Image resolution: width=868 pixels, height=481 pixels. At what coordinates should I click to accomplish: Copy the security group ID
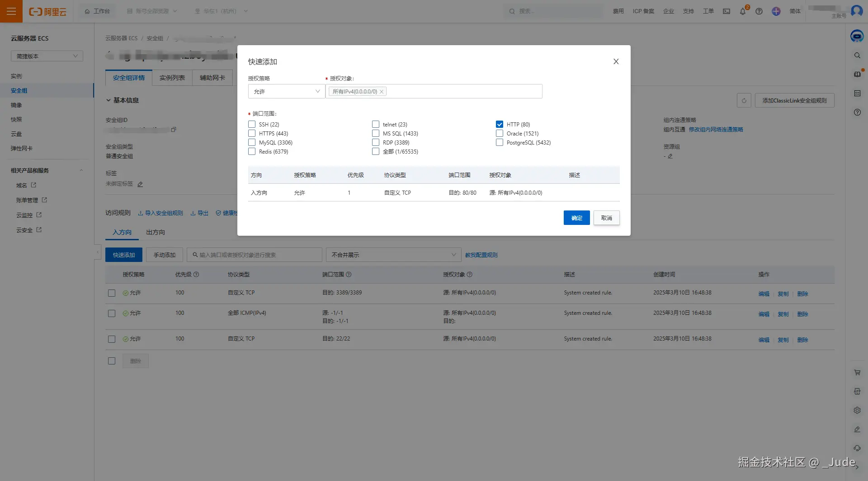pos(174,130)
